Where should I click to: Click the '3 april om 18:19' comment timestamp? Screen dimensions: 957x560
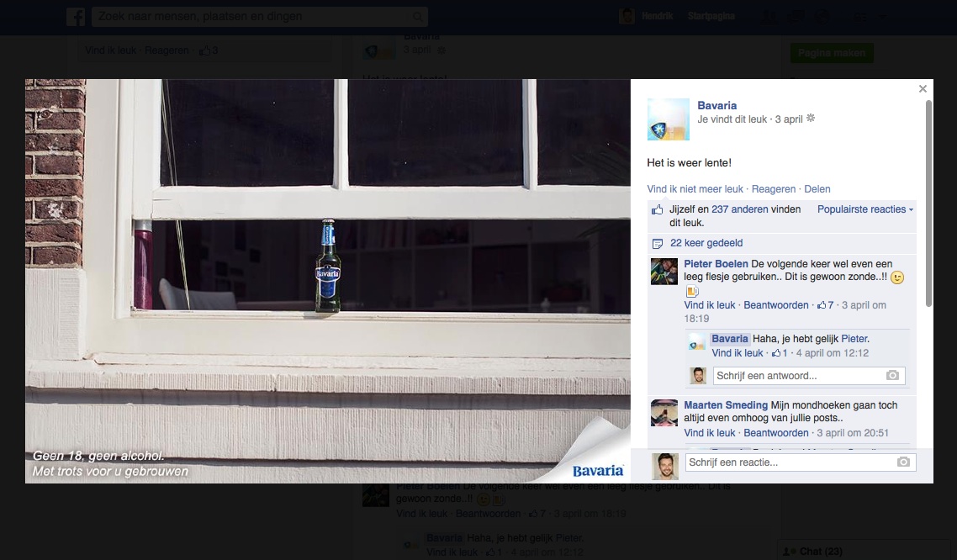(785, 312)
